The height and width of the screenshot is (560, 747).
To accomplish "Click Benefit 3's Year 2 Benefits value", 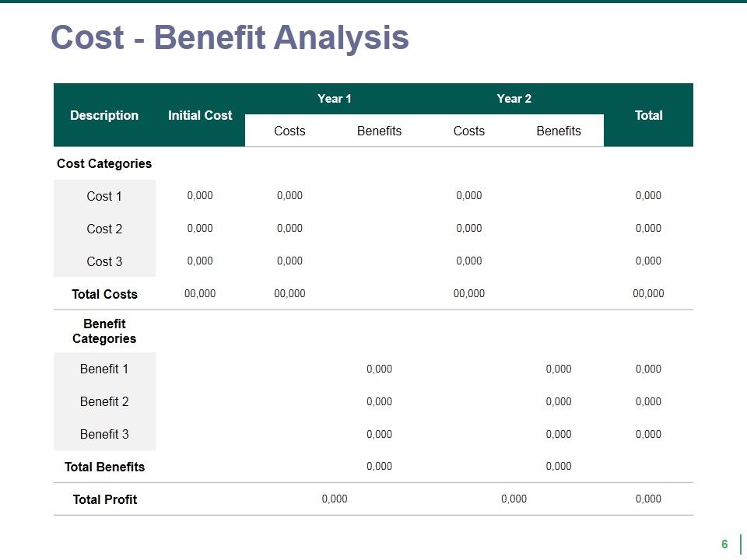I will [x=559, y=434].
